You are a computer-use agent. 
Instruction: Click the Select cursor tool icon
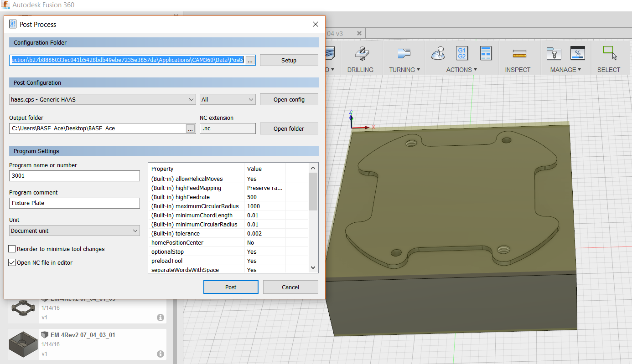click(610, 53)
